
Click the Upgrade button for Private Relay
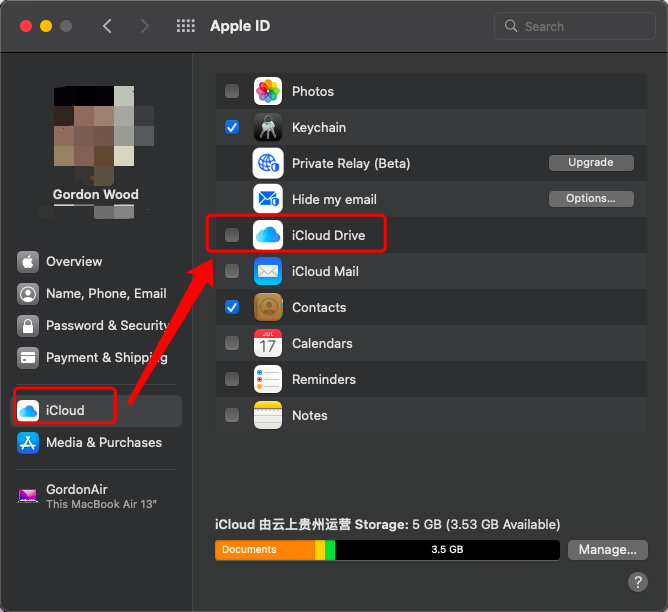[x=591, y=163]
